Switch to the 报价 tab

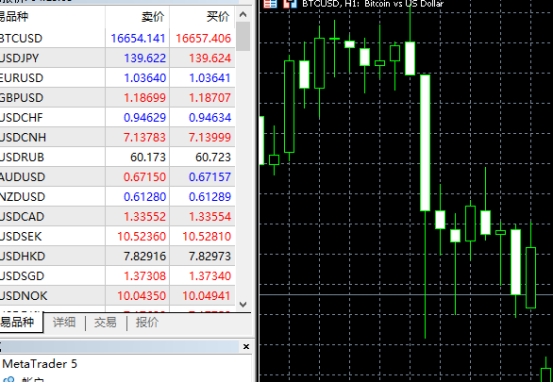147,322
